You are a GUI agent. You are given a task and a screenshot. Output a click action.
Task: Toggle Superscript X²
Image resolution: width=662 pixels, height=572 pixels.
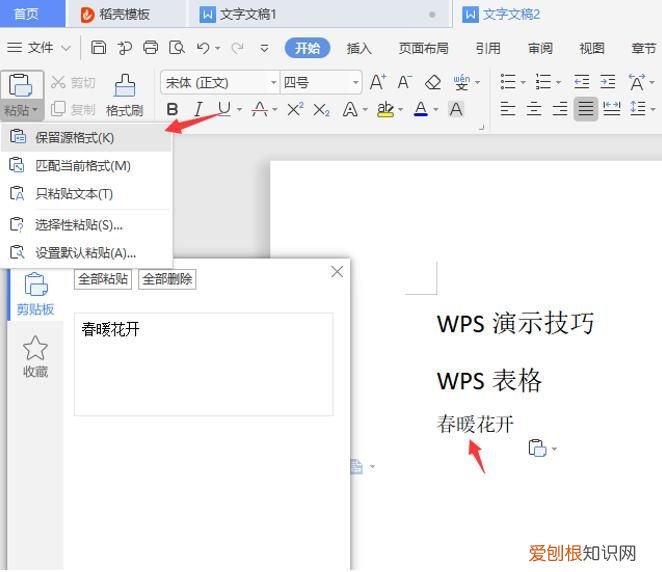coord(295,109)
